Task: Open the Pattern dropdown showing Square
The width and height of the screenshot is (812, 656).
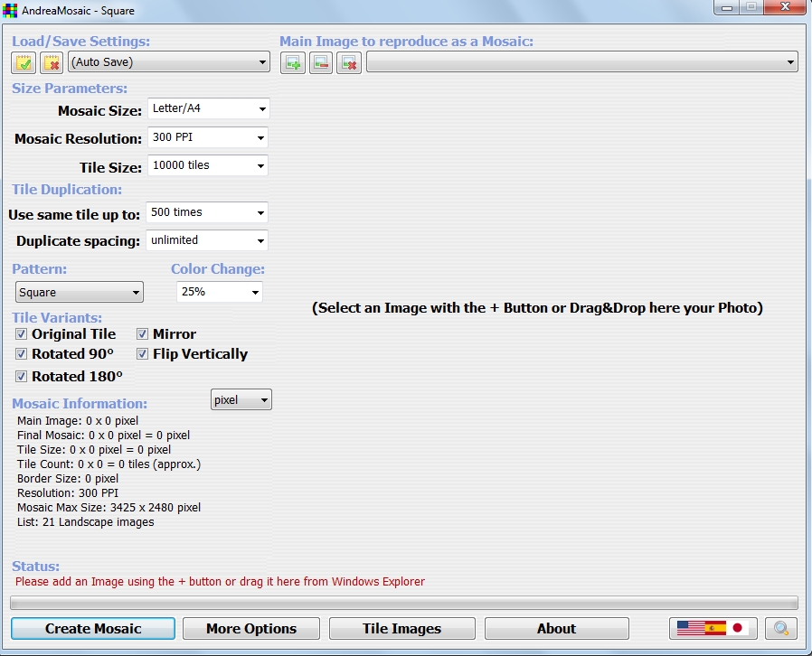Action: pos(80,292)
